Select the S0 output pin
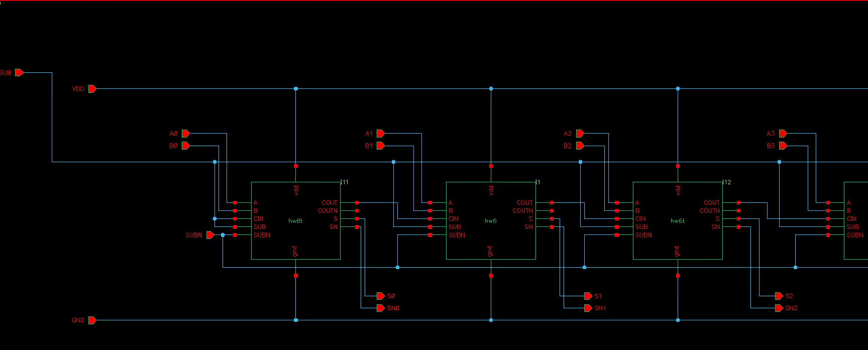Image resolution: width=868 pixels, height=350 pixels. point(381,296)
